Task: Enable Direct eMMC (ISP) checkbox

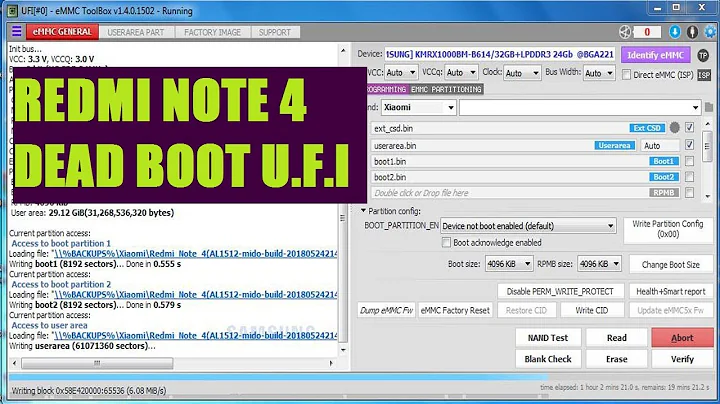Action: tap(626, 74)
